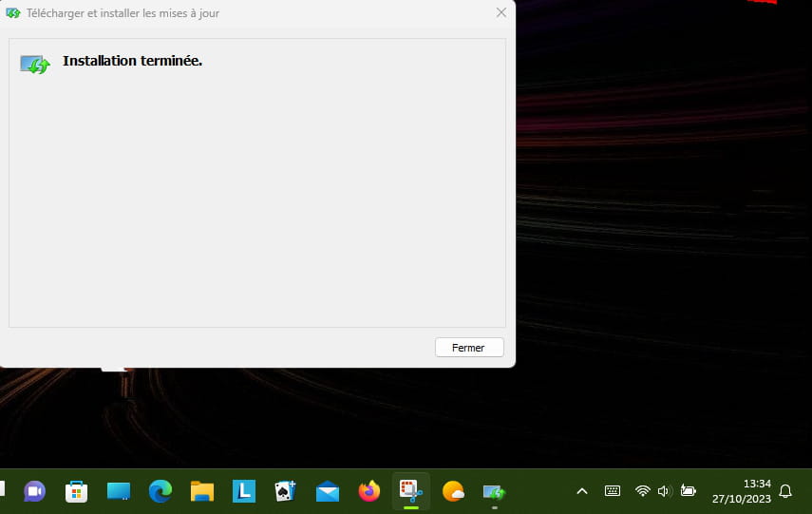This screenshot has height=514, width=812.
Task: Expand hidden system tray icons
Action: coord(582,490)
